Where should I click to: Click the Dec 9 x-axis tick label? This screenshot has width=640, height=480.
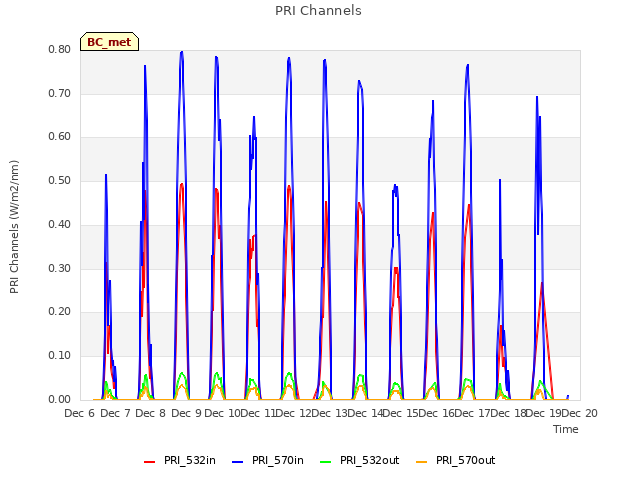tap(187, 413)
